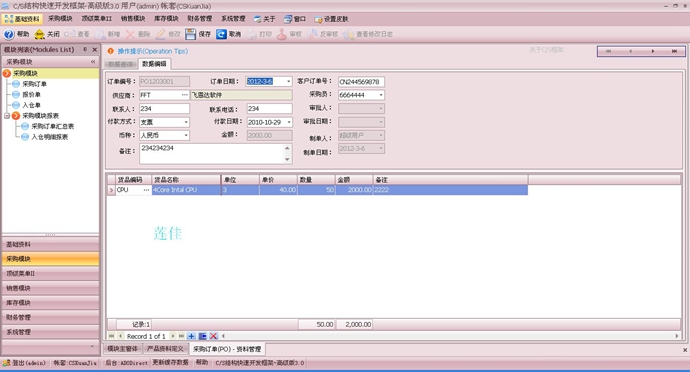Open the 币种 currency dropdown
The image size is (690, 372).
click(x=186, y=135)
